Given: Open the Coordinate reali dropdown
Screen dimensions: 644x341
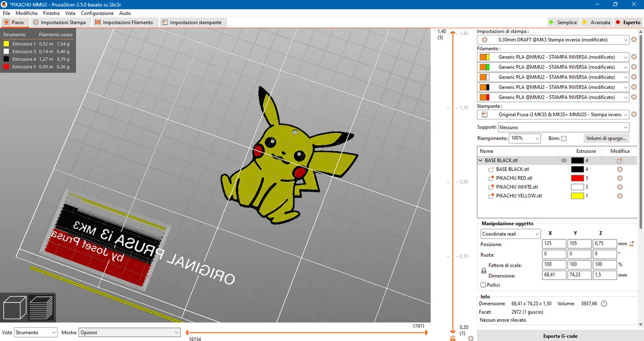Looking at the screenshot, I should (511, 234).
